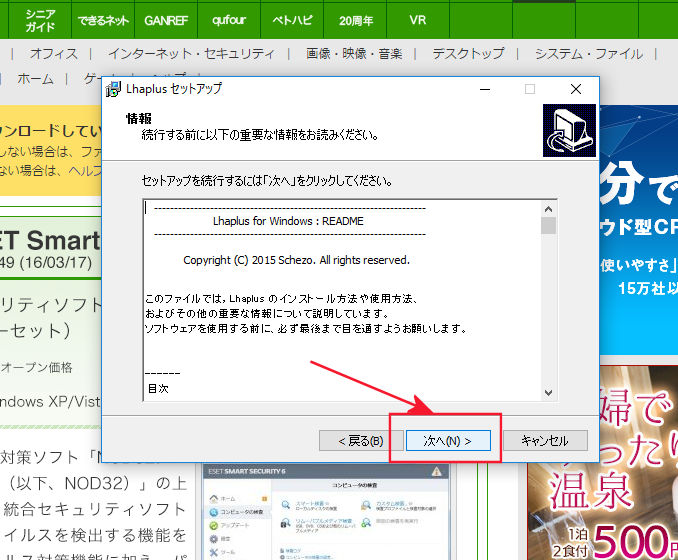678x560 pixels.
Task: Click Lhaplus for Windows : README heading text
Action: tap(288, 221)
